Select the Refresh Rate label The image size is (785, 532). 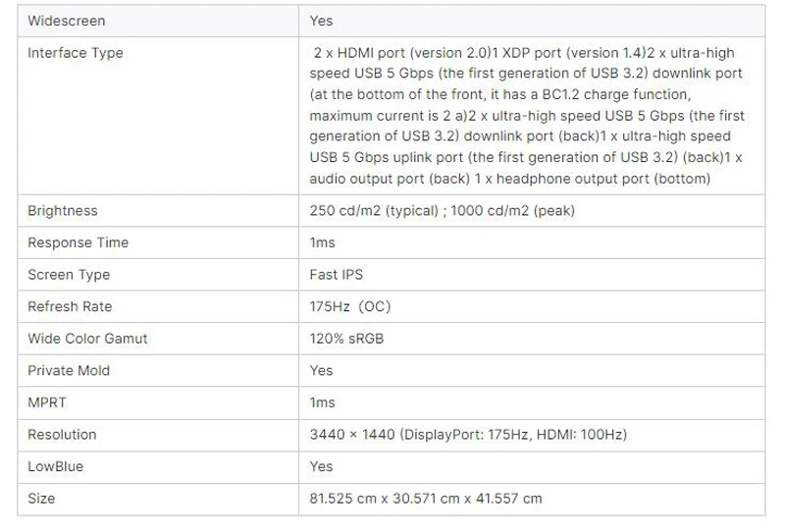point(70,306)
